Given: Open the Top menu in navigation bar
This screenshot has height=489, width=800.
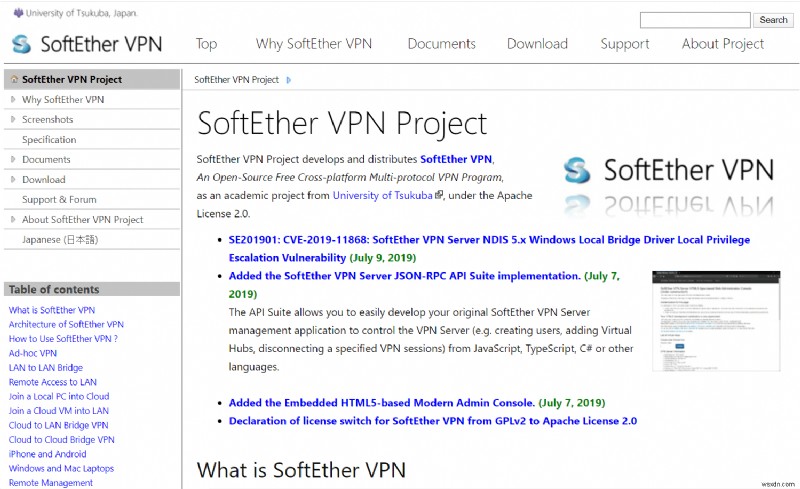Looking at the screenshot, I should tap(206, 44).
